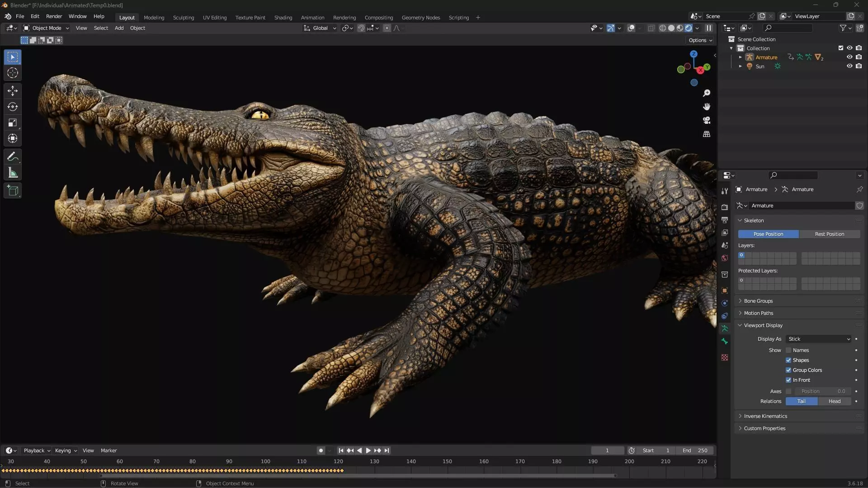Screen dimensions: 868x488
Task: Click the zoom magnifier icon in viewport
Action: [707, 93]
